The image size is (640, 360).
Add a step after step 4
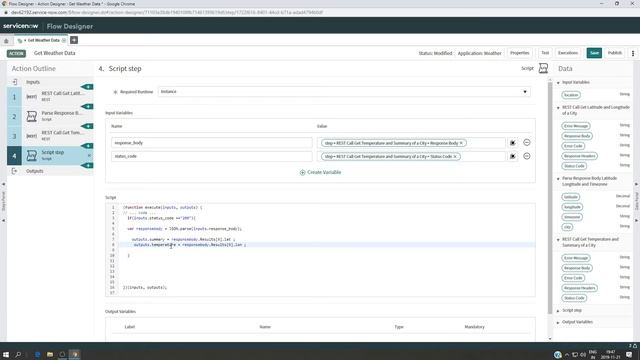tap(87, 165)
